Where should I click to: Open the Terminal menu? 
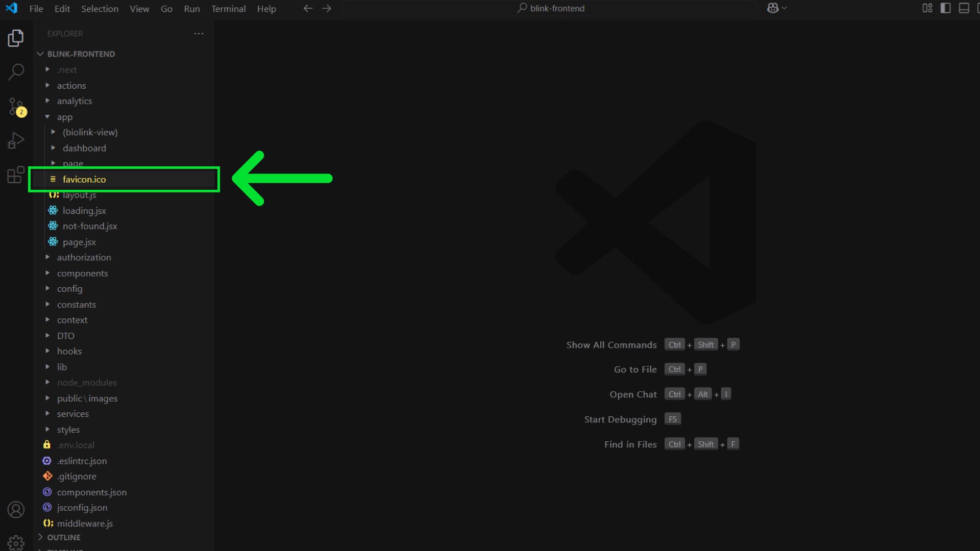[228, 9]
